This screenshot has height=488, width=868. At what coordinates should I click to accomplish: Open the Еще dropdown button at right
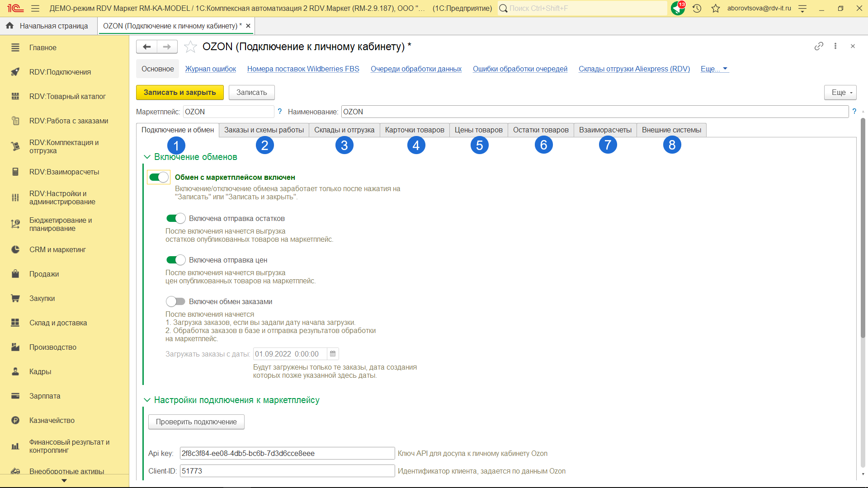(x=840, y=92)
